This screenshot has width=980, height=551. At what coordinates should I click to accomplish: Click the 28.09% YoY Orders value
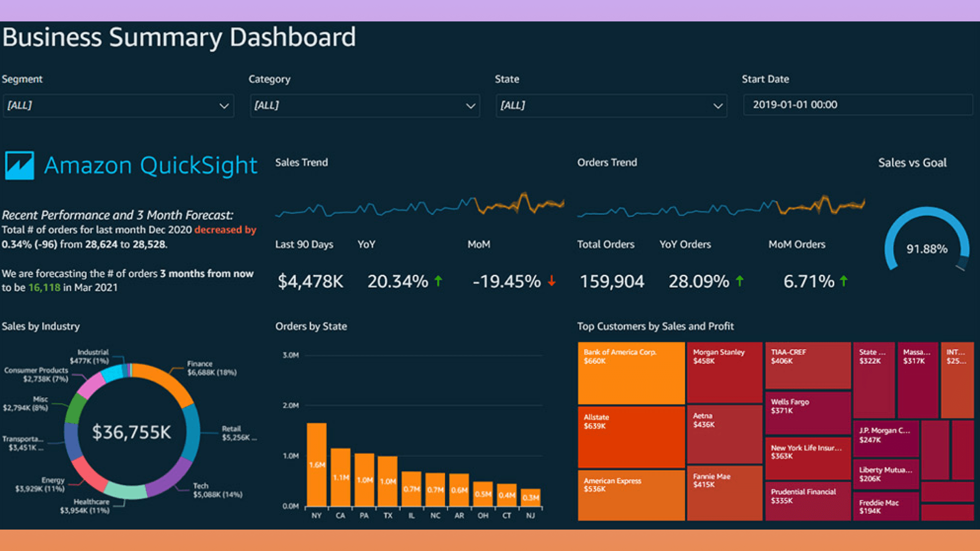click(x=699, y=281)
